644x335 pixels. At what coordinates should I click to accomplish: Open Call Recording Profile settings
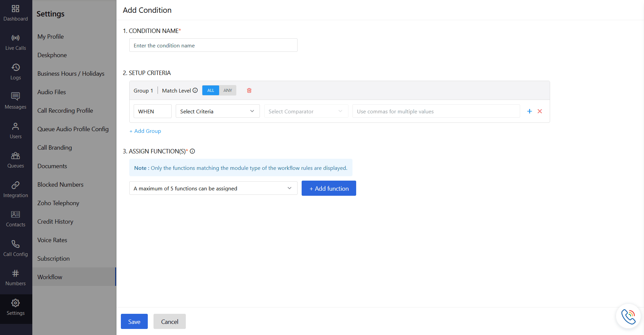click(65, 110)
